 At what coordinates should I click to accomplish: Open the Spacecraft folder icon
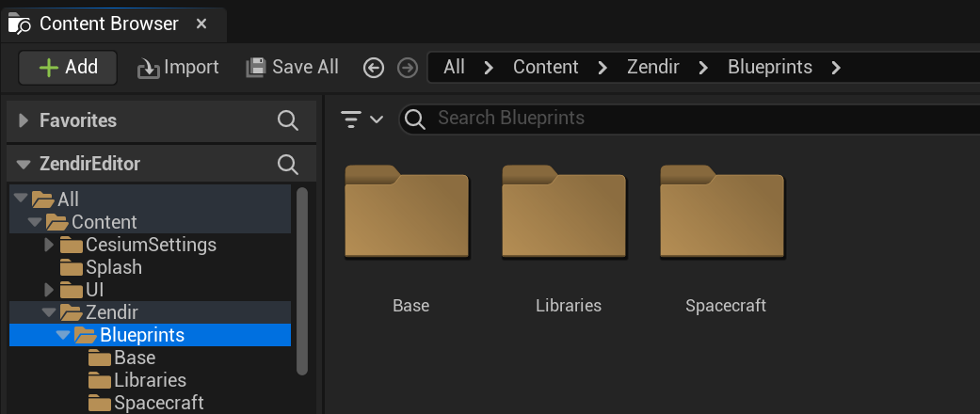(722, 213)
